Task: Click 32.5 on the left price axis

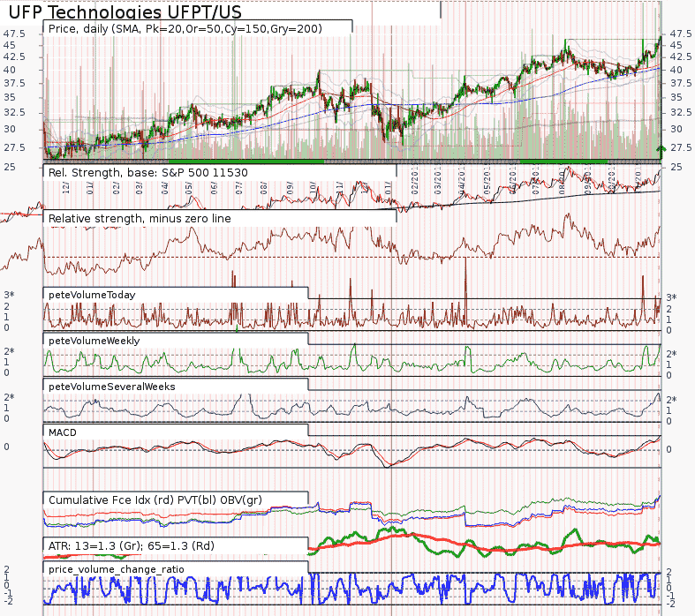Action: 14,112
